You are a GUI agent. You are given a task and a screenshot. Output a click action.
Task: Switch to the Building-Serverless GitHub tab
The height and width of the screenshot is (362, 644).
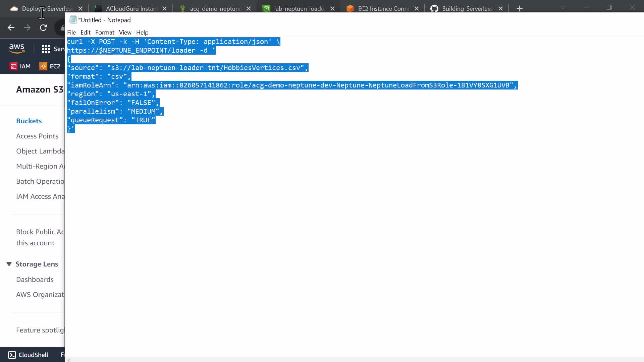pyautogui.click(x=467, y=9)
